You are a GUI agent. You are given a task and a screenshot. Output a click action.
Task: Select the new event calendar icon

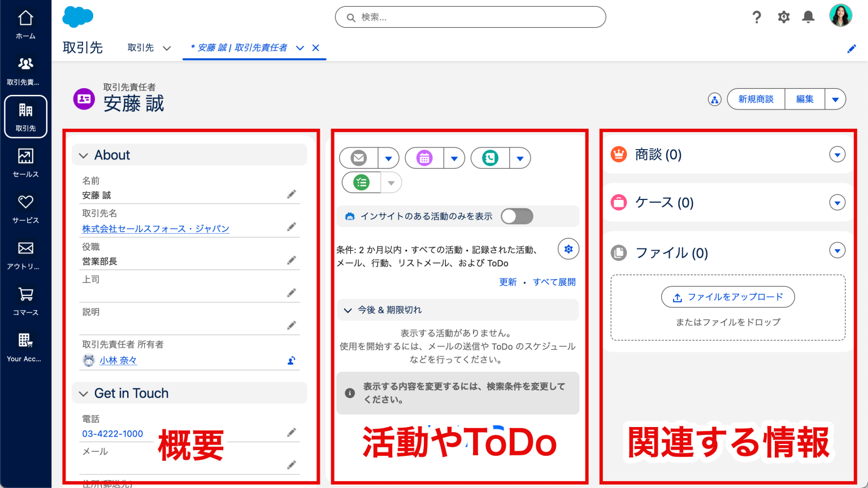[x=424, y=158]
